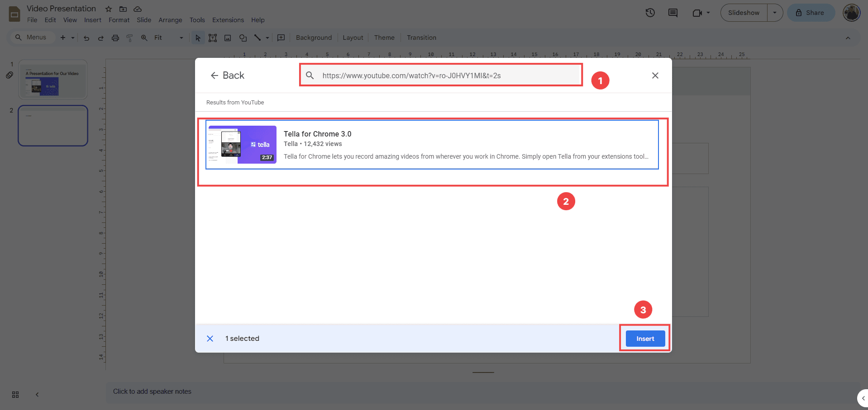Select the text box tool
Image resolution: width=868 pixels, height=410 pixels.
pos(213,38)
